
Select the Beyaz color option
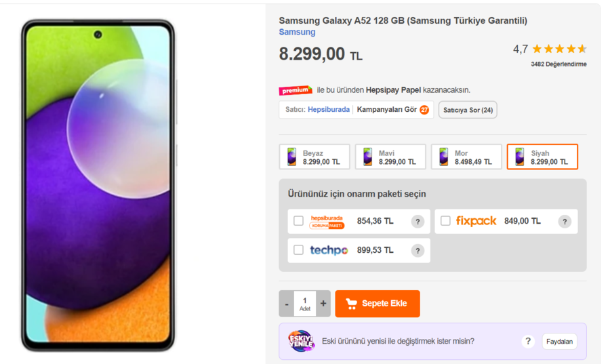(x=314, y=157)
